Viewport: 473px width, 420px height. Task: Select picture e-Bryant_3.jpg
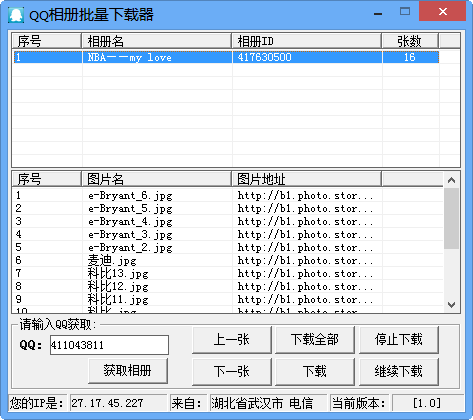[x=130, y=234]
